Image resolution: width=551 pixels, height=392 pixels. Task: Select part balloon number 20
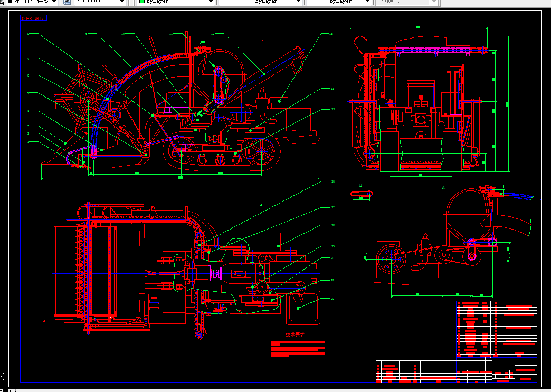pos(332,258)
